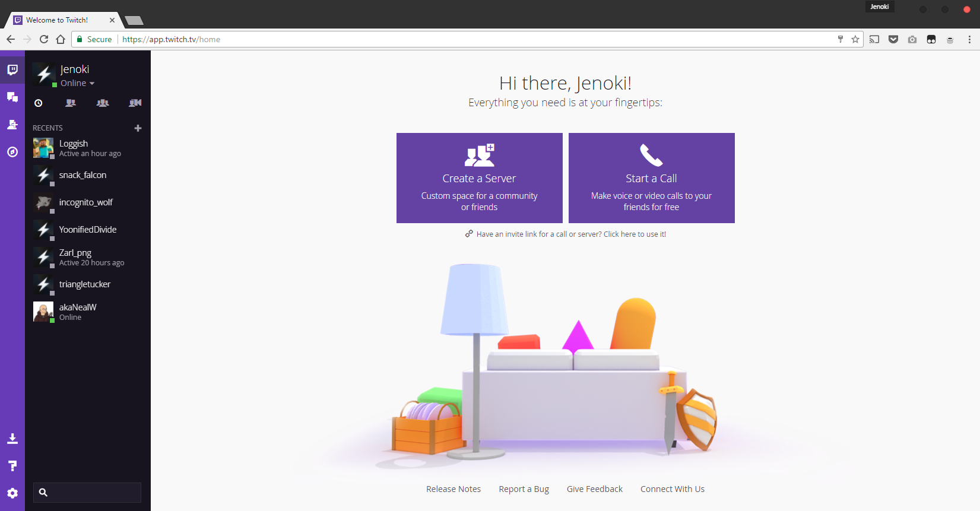
Task: Click the extension icon right of camera extension
Action: 931,39
